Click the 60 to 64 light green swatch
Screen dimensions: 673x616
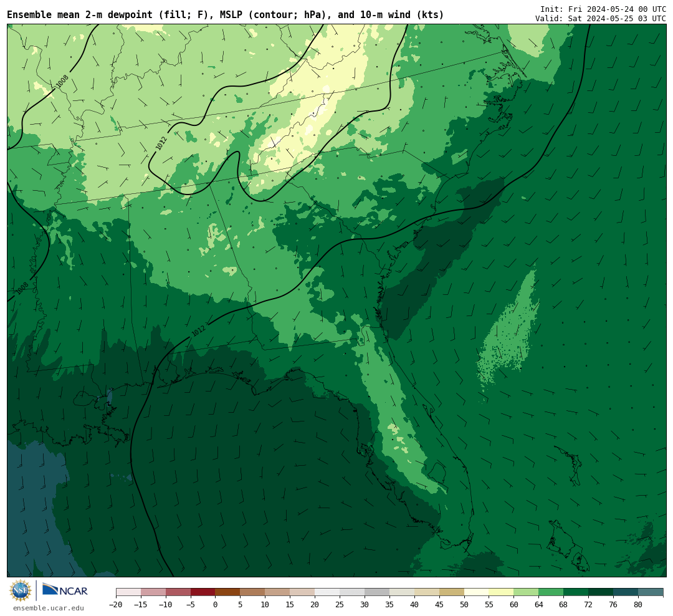(527, 592)
